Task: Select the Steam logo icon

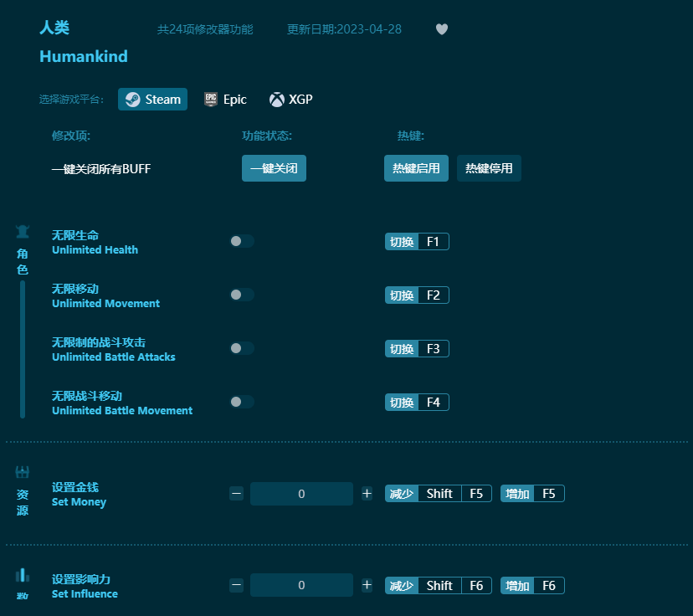Action: 135,99
